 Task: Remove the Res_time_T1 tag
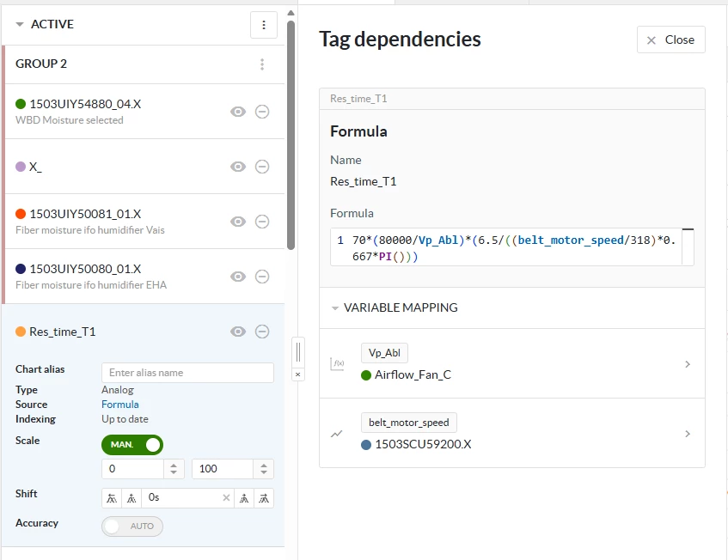coord(262,332)
